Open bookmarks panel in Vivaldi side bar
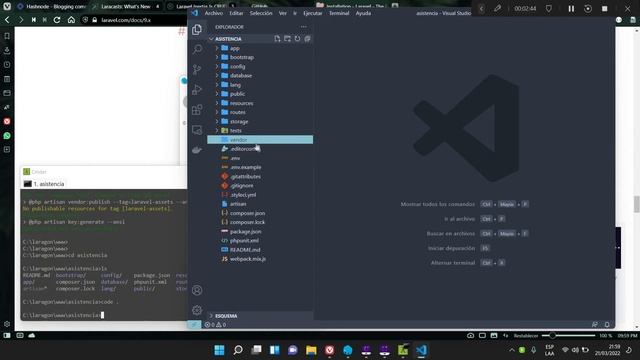Image resolution: width=640 pixels, height=360 pixels. click(7, 36)
